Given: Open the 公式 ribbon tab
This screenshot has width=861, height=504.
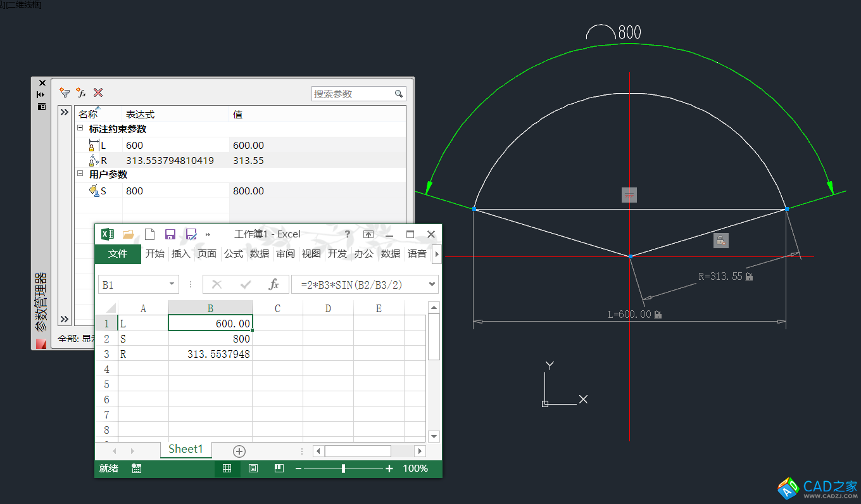Looking at the screenshot, I should pos(233,254).
